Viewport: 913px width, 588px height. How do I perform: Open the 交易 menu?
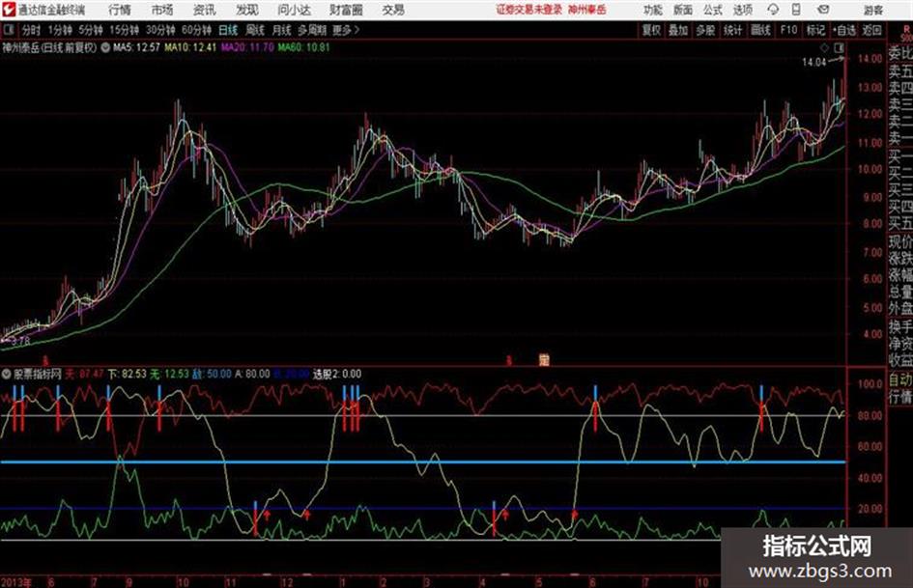click(393, 10)
